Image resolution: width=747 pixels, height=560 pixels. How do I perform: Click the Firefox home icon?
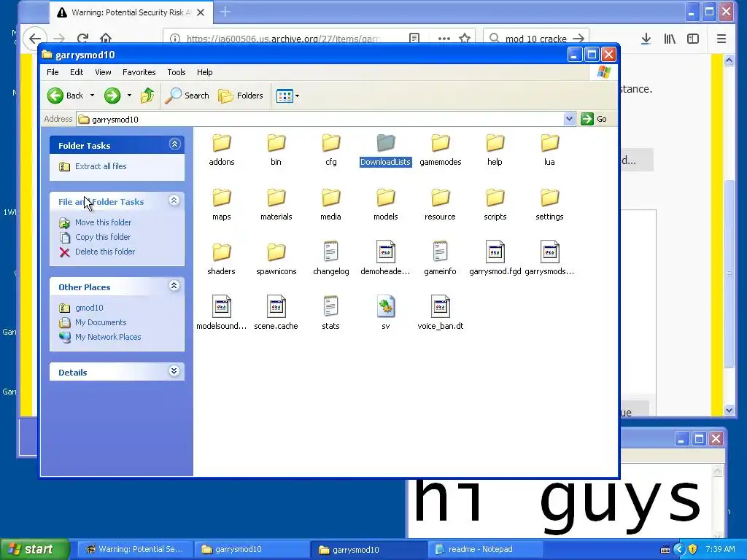point(106,38)
